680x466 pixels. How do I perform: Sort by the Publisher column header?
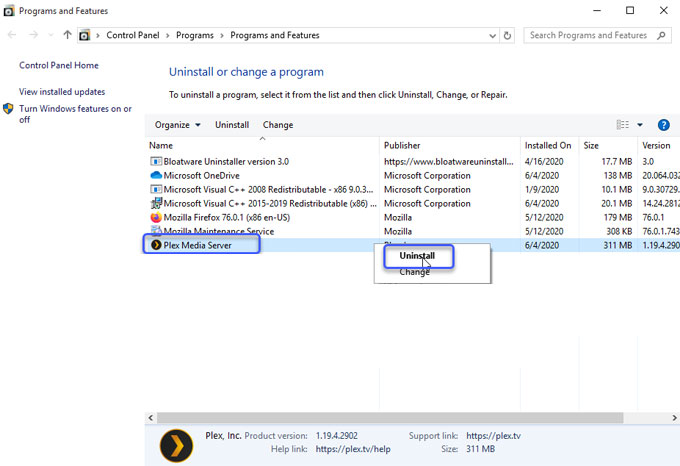click(x=450, y=145)
